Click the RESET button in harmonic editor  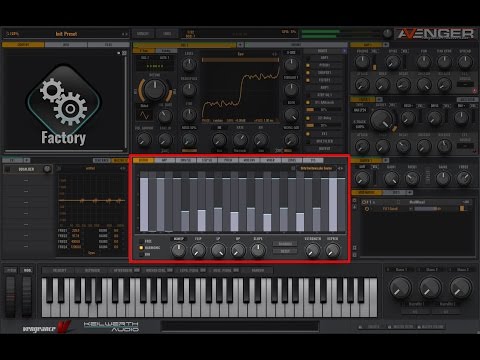[x=285, y=251]
